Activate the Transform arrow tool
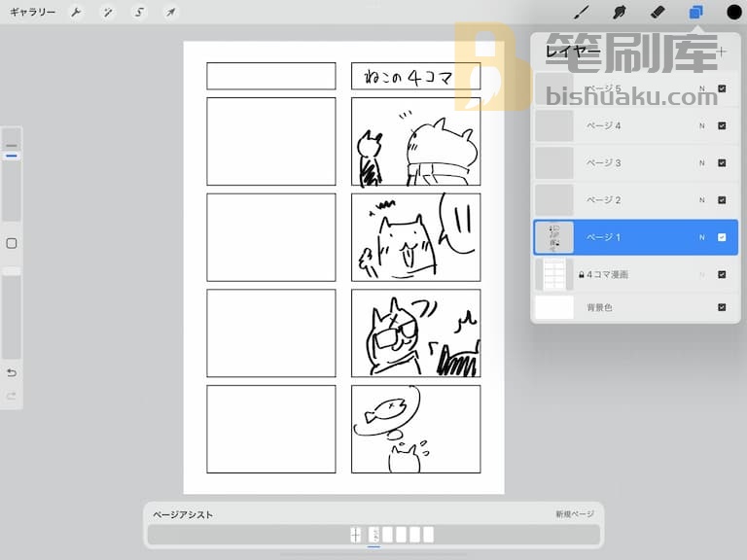 [x=170, y=13]
